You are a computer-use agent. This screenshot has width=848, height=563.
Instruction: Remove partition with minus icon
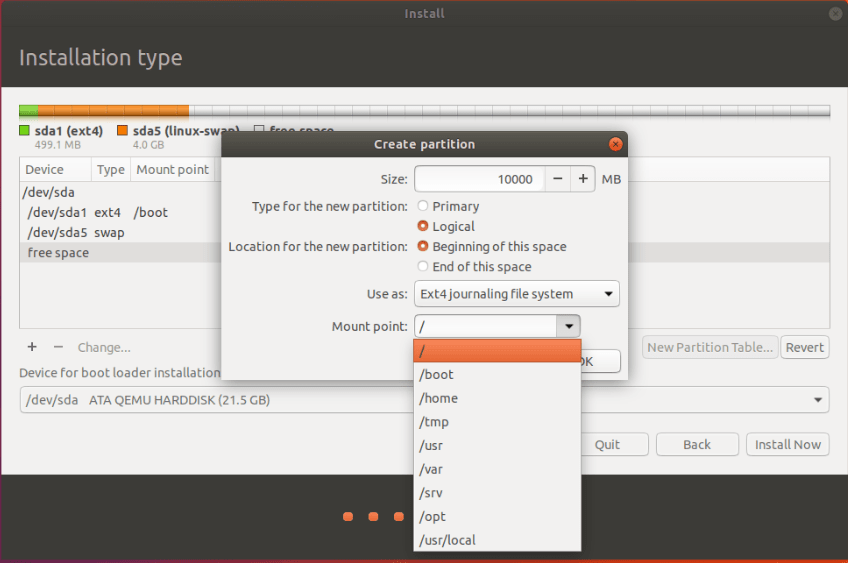[x=58, y=347]
